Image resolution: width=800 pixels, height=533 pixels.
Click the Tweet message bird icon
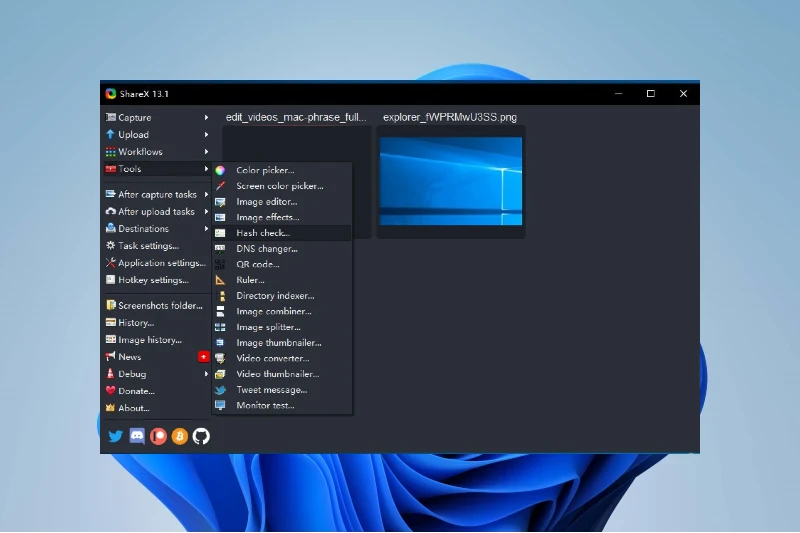(x=220, y=390)
